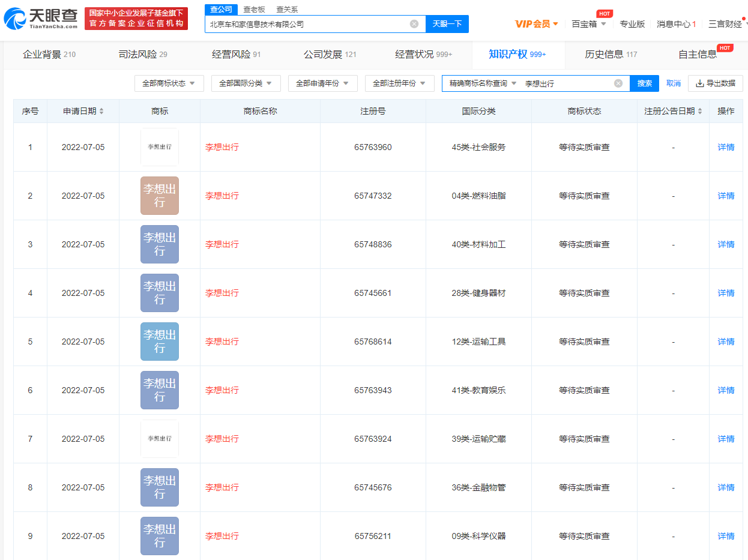Click trademark name 李想出行 in row 5
The height and width of the screenshot is (560, 748).
(222, 342)
